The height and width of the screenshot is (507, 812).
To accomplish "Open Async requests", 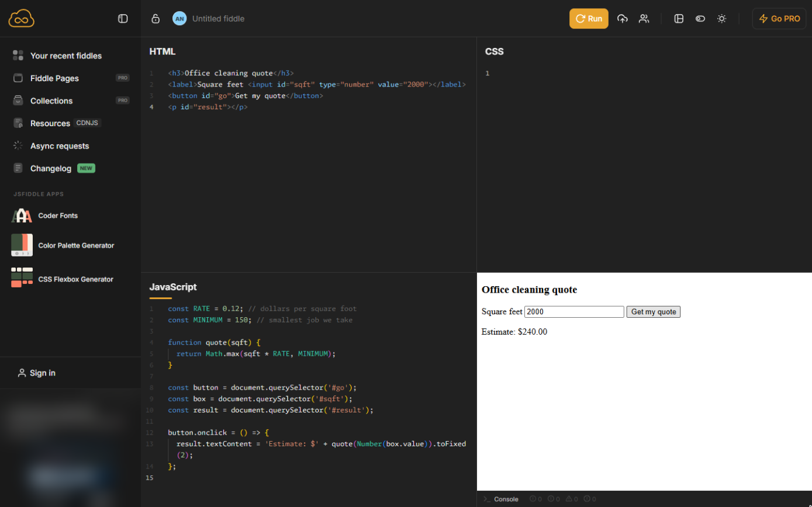I will (60, 146).
